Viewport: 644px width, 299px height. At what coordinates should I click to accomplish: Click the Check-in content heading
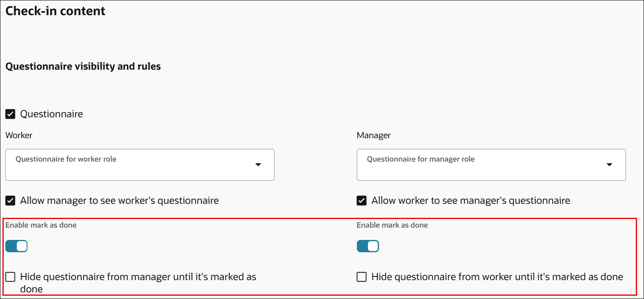point(55,11)
